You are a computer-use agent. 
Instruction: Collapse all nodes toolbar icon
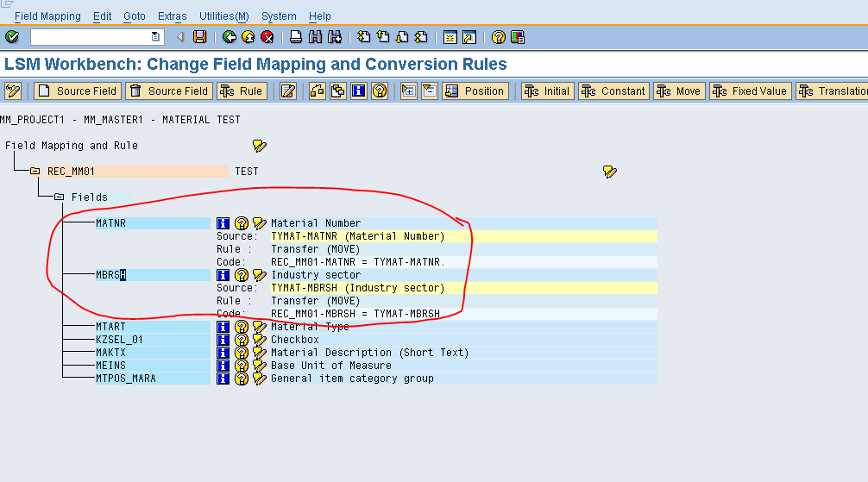pyautogui.click(x=430, y=91)
